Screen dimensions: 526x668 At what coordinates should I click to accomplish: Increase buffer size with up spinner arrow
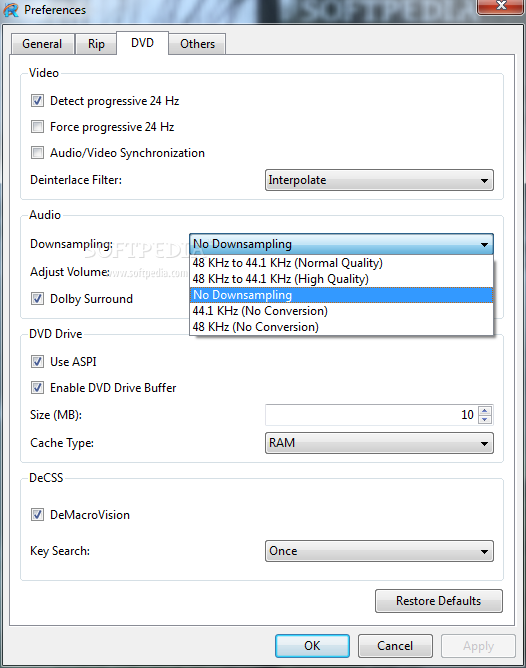point(485,410)
